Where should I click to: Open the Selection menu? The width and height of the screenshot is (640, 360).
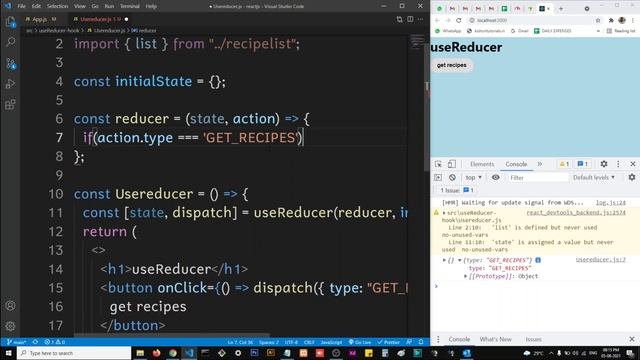point(58,6)
